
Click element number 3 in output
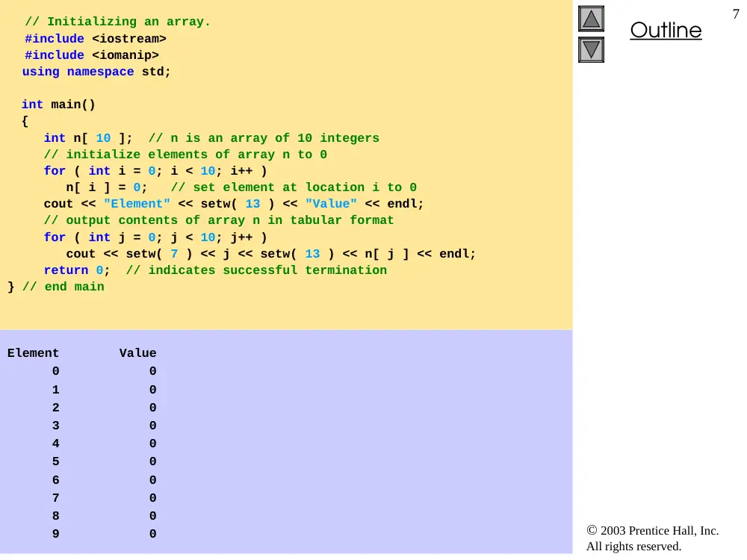(56, 426)
